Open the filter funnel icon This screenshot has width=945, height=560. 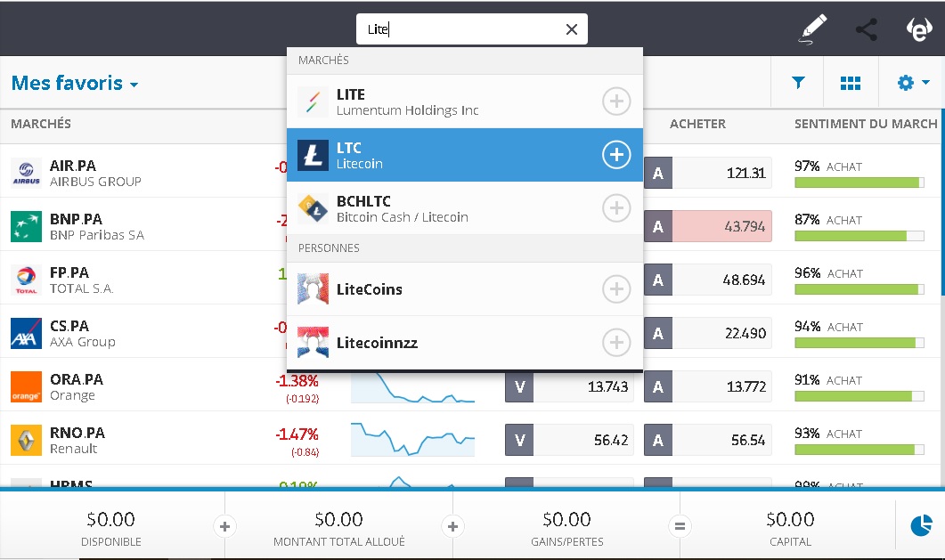click(798, 83)
